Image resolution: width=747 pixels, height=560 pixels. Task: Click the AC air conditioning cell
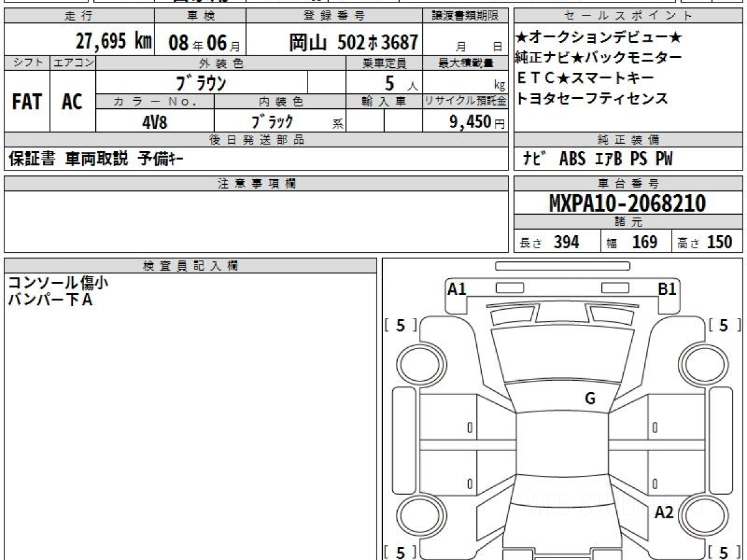(x=72, y=102)
